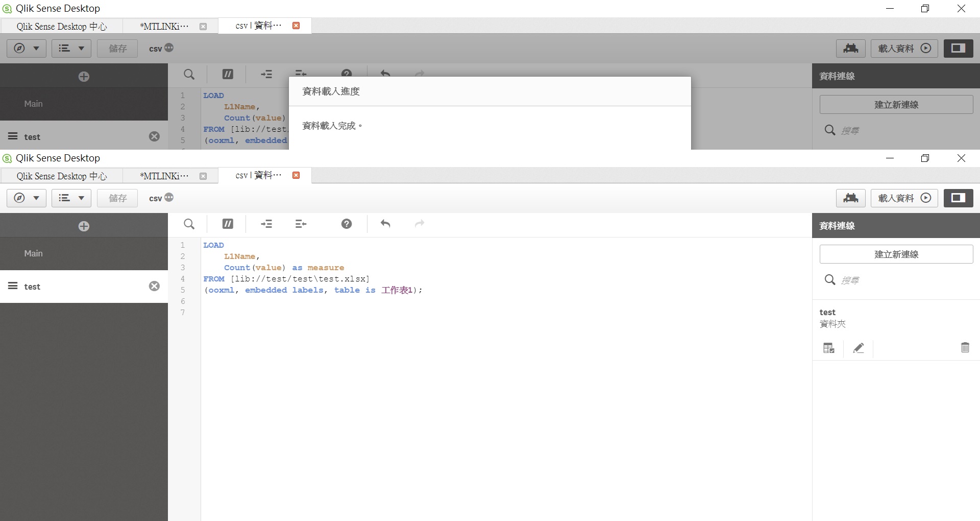Open the debug panel in the bright window
Screen dimensions: 980x521
pos(850,198)
